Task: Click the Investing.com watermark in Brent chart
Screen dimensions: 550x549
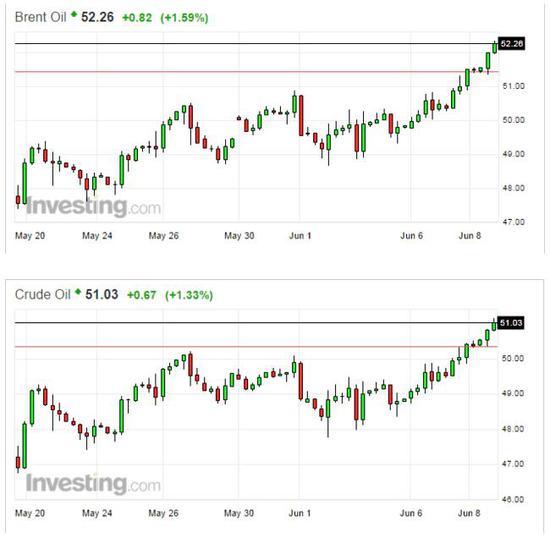Action: tap(93, 207)
